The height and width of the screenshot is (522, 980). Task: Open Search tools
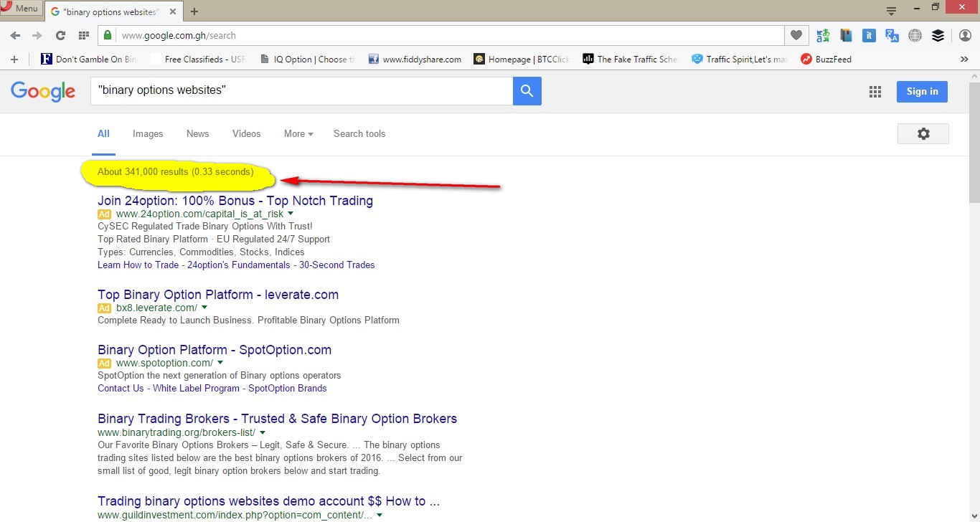coord(359,133)
